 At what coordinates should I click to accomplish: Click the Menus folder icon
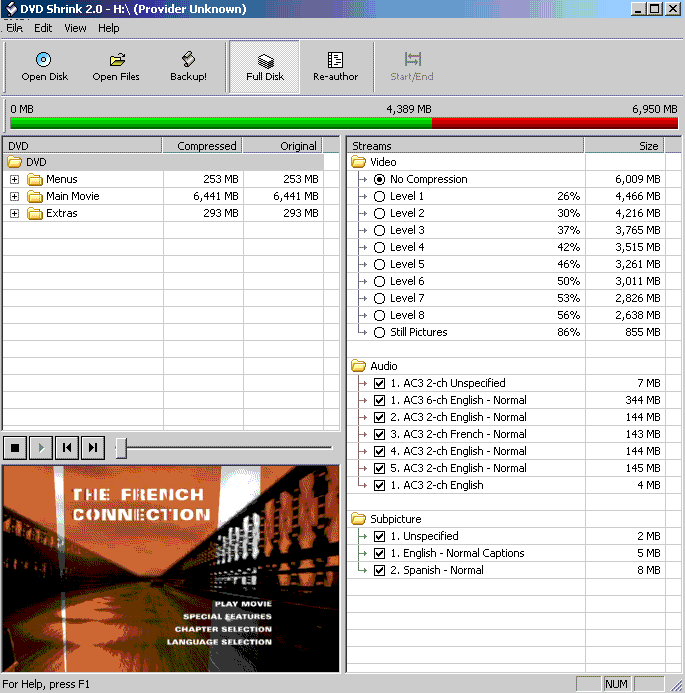(34, 179)
